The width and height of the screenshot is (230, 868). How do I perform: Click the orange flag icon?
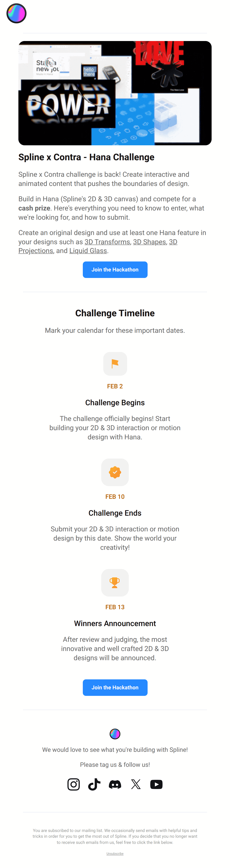pyautogui.click(x=115, y=364)
